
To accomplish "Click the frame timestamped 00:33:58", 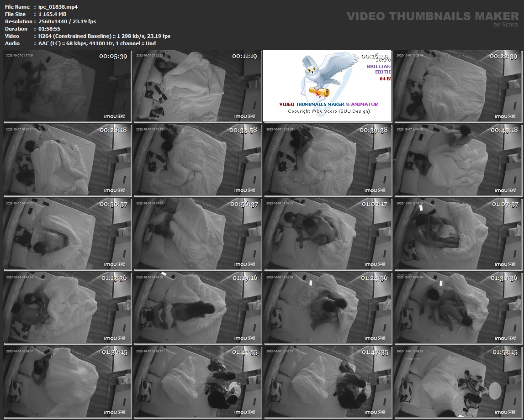I will pyautogui.click(x=197, y=160).
